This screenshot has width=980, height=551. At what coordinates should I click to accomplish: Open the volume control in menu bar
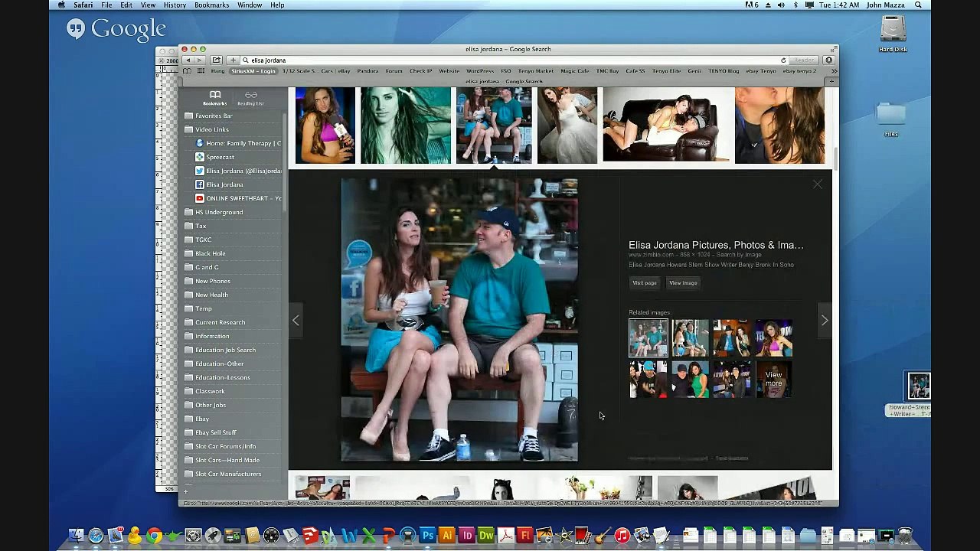pyautogui.click(x=781, y=5)
